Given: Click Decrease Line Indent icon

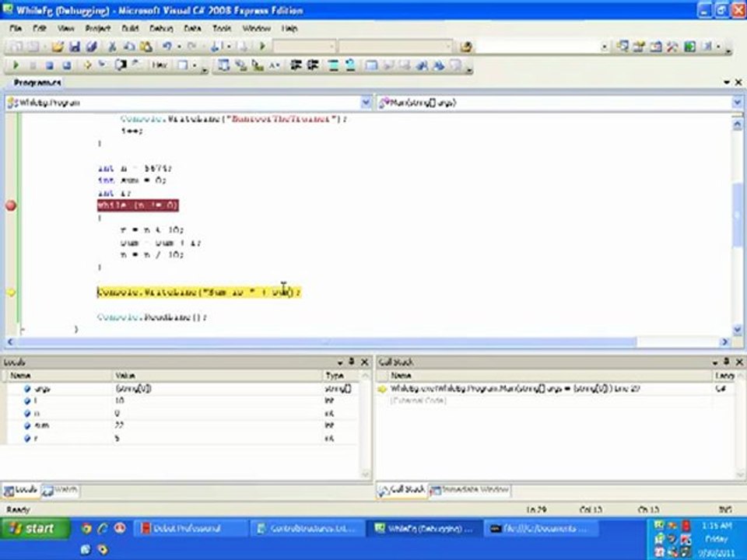Looking at the screenshot, I should point(296,65).
